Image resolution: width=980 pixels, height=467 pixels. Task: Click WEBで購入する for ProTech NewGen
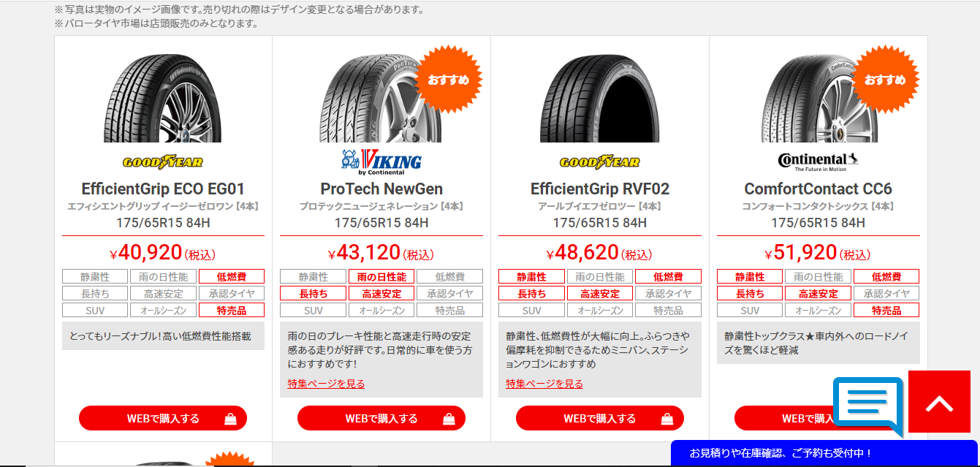[x=381, y=419]
